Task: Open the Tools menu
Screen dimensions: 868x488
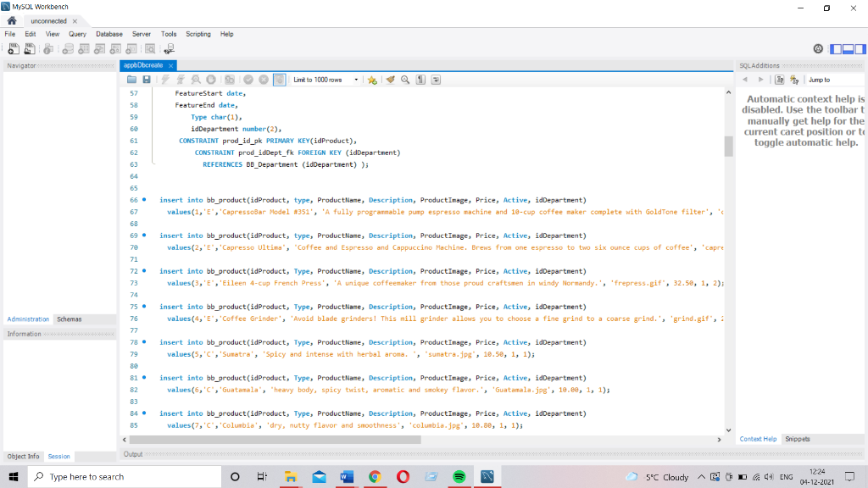Action: (169, 34)
